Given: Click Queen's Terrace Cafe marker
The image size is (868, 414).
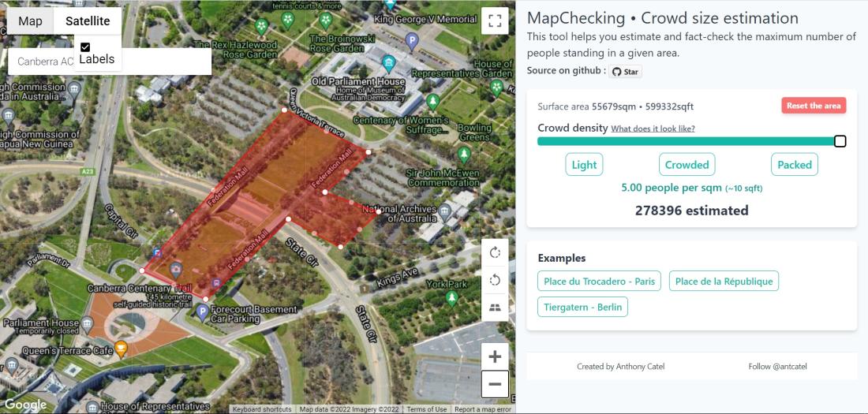Looking at the screenshot, I should click(121, 347).
